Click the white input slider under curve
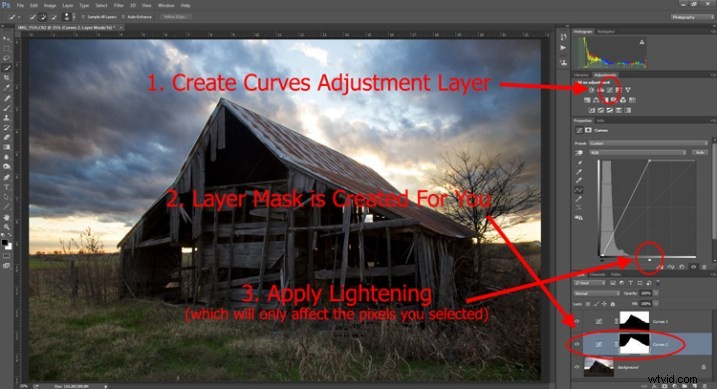The image size is (717, 389). (649, 260)
